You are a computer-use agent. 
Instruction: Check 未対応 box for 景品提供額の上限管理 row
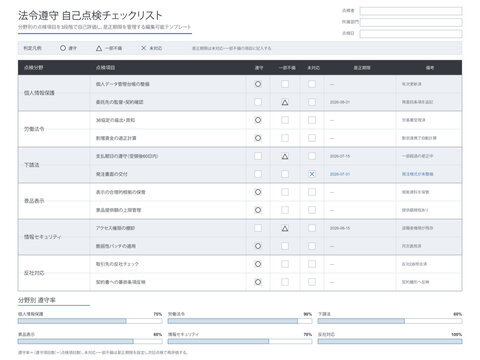pyautogui.click(x=312, y=210)
